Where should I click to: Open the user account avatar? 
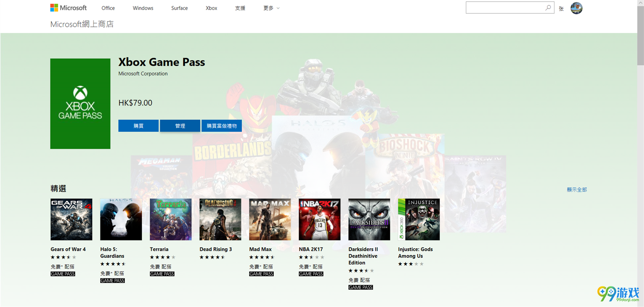tap(576, 8)
